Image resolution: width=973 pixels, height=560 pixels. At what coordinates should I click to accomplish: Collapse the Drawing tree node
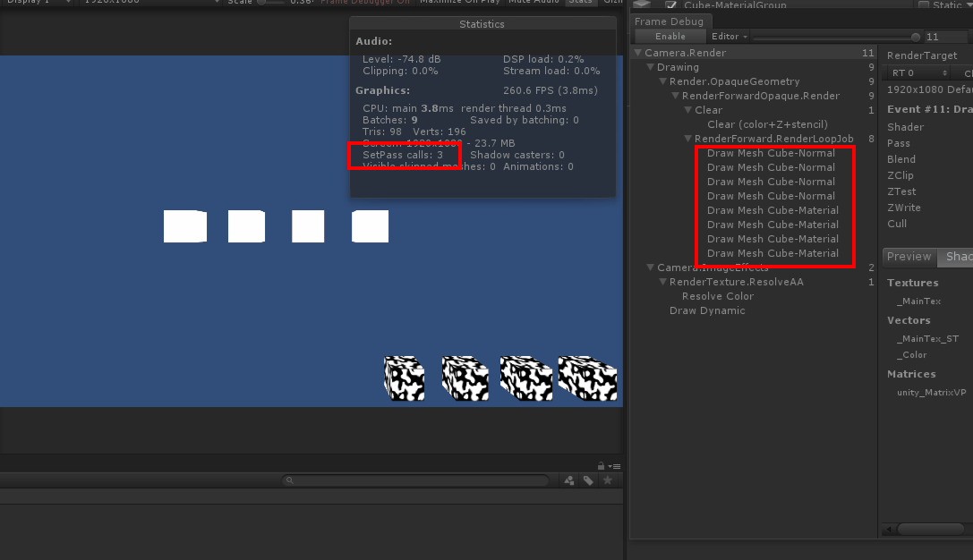pyautogui.click(x=651, y=67)
